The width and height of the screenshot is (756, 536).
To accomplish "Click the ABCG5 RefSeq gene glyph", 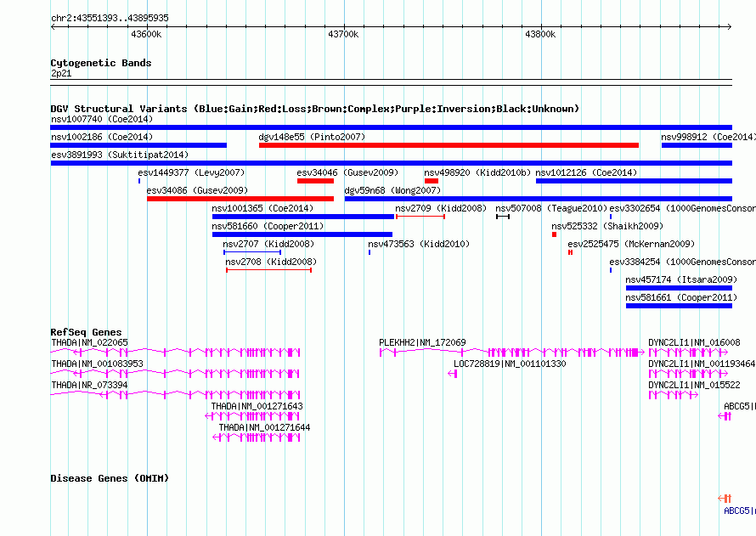I will tap(725, 416).
